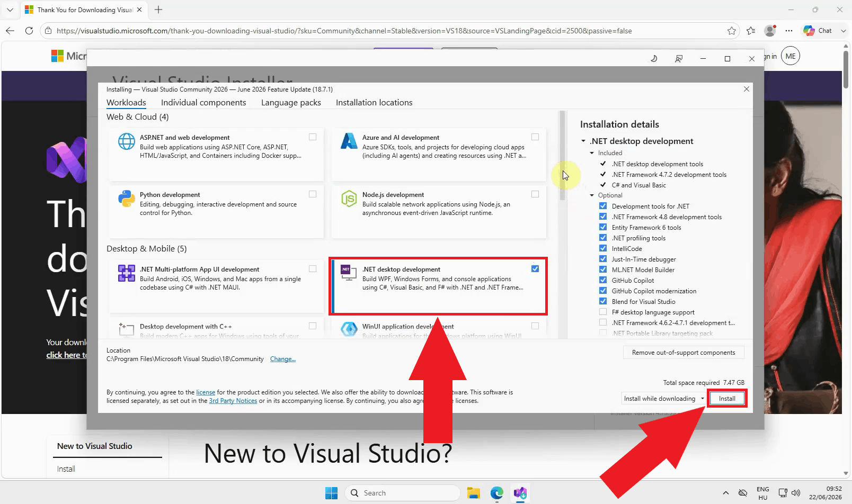
Task: Open a new browser tab
Action: (158, 10)
